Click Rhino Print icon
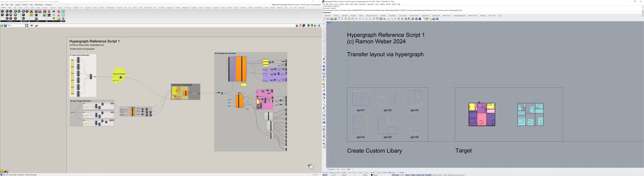 point(335,19)
